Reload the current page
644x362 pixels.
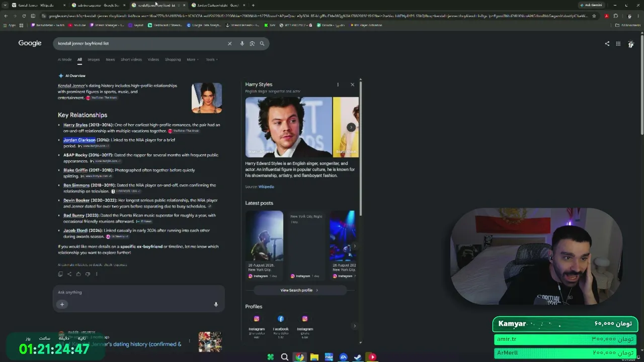[x=24, y=16]
